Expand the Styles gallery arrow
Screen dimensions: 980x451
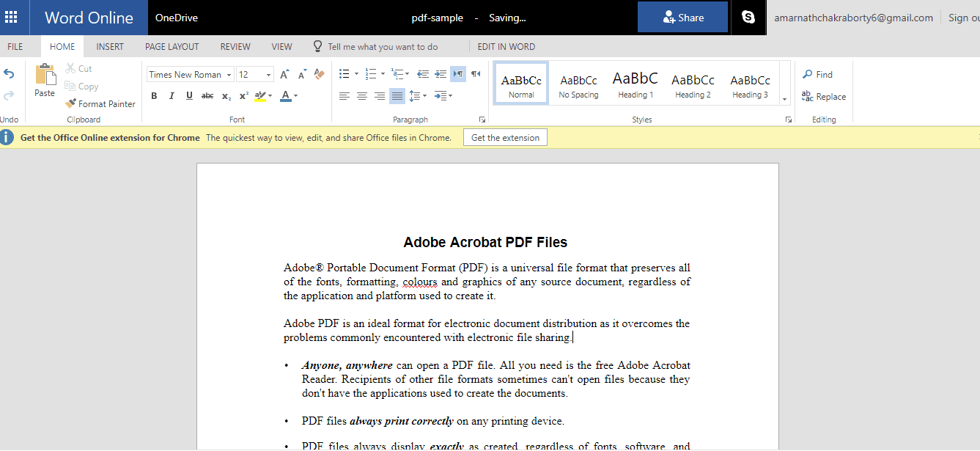click(784, 99)
